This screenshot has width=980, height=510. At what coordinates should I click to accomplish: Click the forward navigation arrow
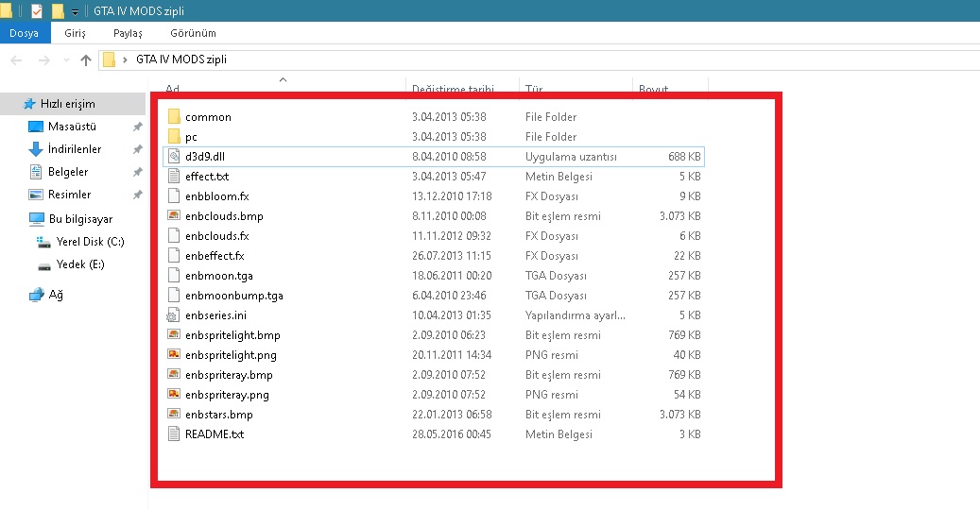point(44,59)
